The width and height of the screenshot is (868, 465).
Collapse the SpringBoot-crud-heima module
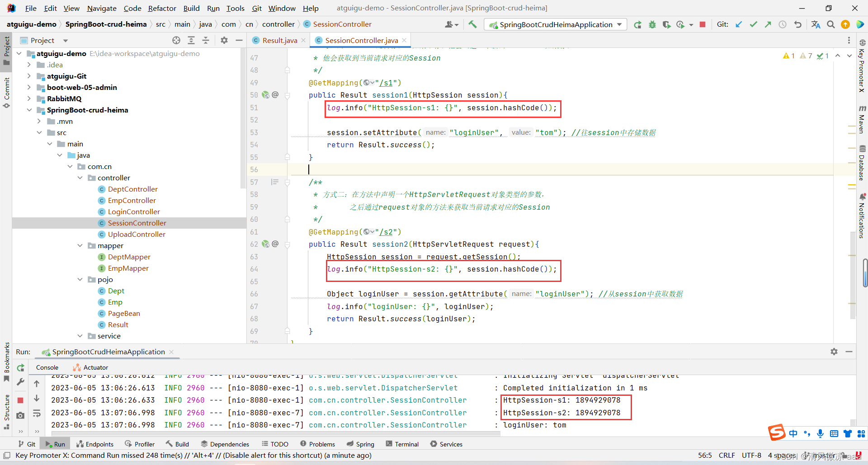pos(29,110)
